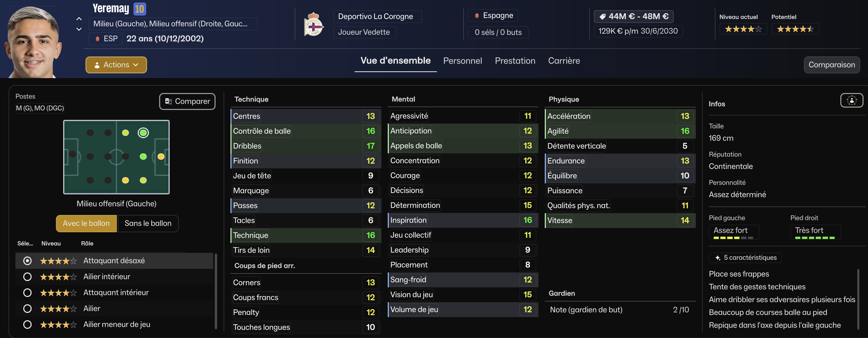Click the Niveau actuel star rating
The image size is (868, 338).
(x=743, y=29)
